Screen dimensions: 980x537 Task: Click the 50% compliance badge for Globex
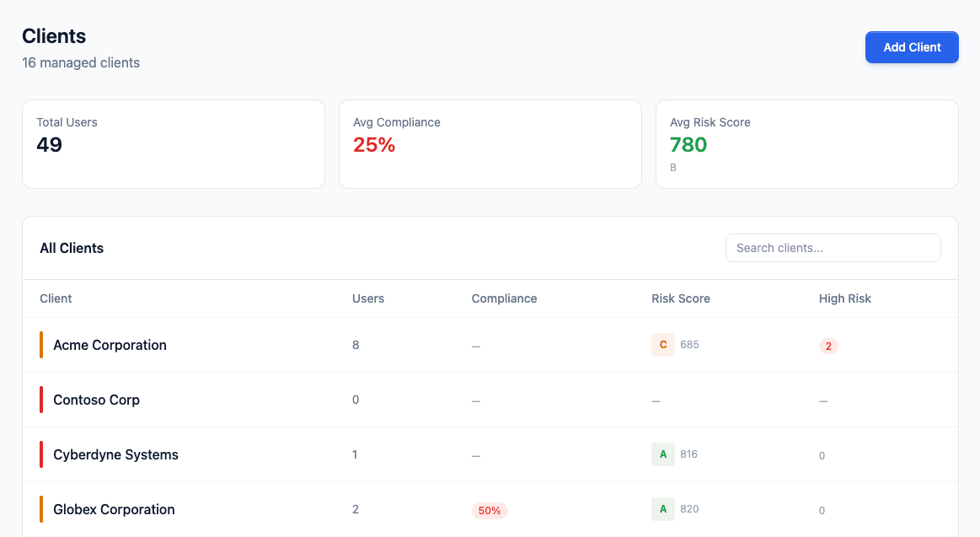click(x=490, y=511)
